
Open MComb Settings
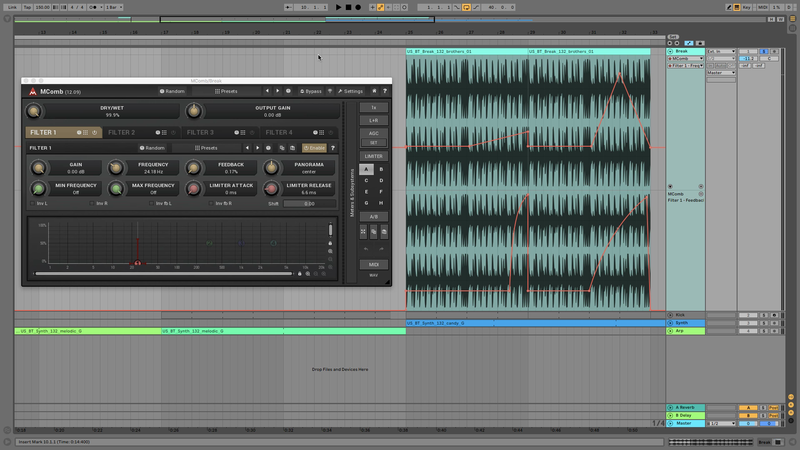(351, 91)
